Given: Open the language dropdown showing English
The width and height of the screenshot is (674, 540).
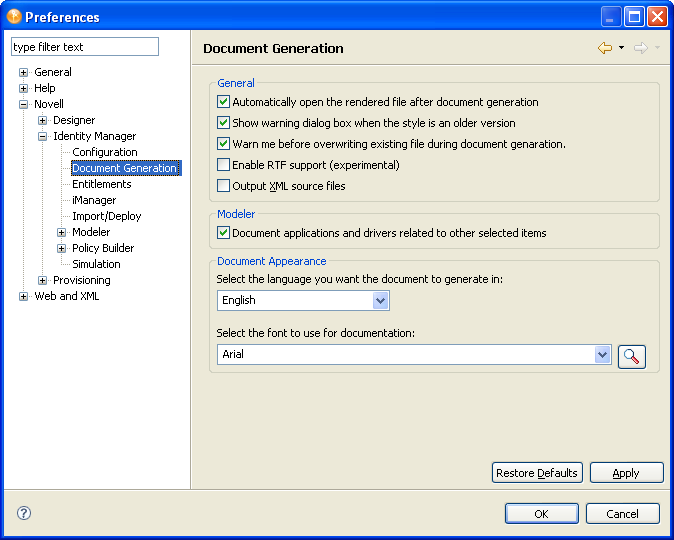Looking at the screenshot, I should click(x=380, y=300).
